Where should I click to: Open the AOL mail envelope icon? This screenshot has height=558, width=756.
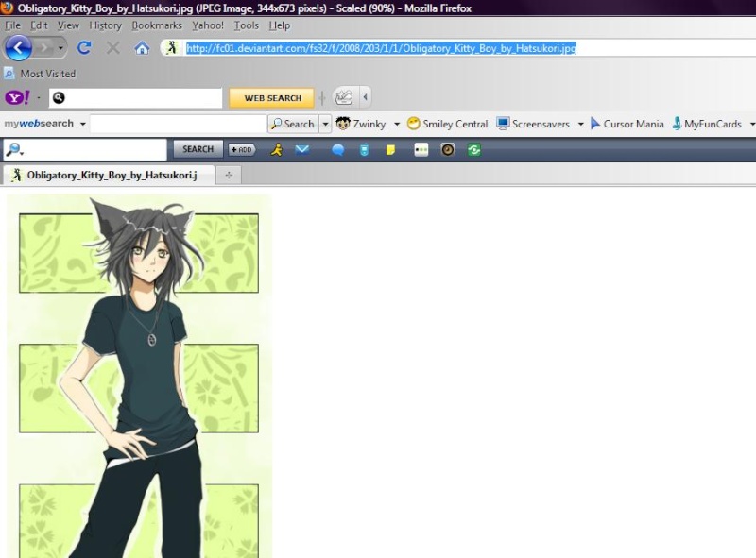point(302,150)
